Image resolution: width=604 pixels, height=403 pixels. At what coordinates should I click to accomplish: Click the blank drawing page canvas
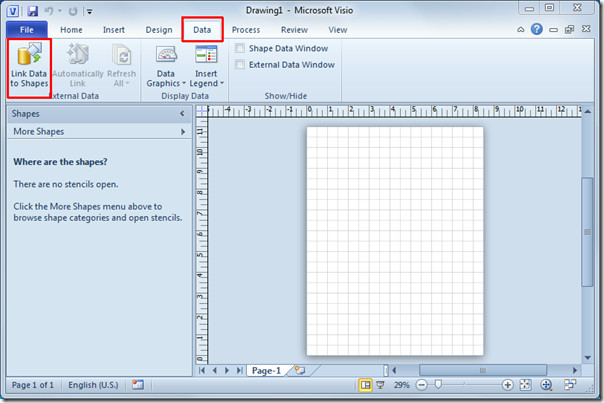click(x=395, y=241)
